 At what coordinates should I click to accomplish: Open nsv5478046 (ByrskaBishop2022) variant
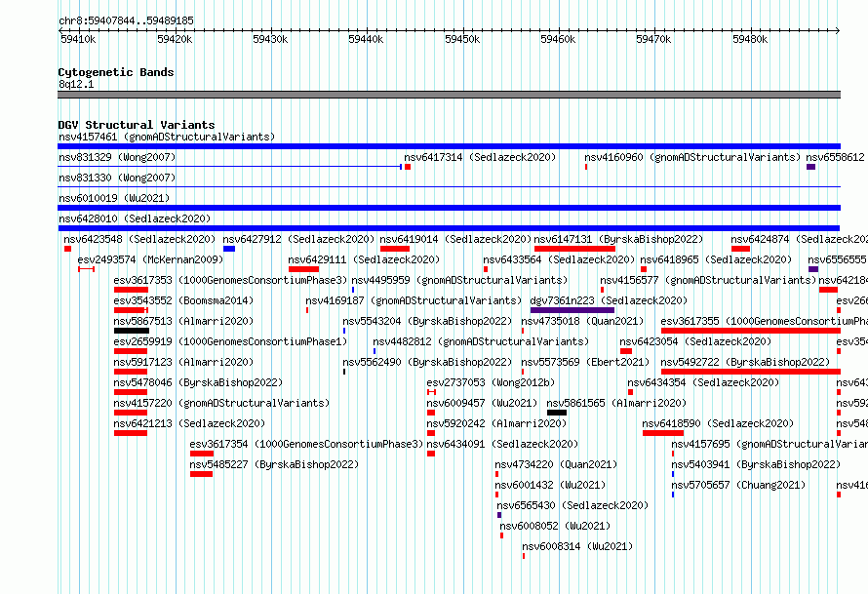click(198, 382)
